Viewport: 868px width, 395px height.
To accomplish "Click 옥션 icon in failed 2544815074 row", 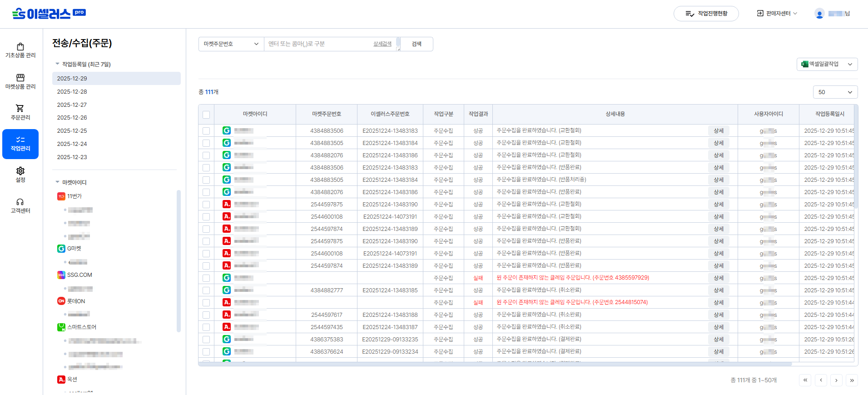I will [x=227, y=302].
